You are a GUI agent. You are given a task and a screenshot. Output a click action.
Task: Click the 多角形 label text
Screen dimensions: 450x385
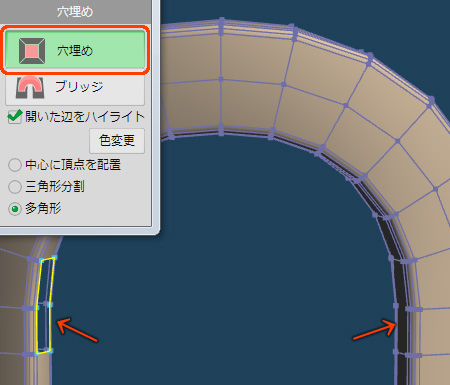tap(43, 209)
